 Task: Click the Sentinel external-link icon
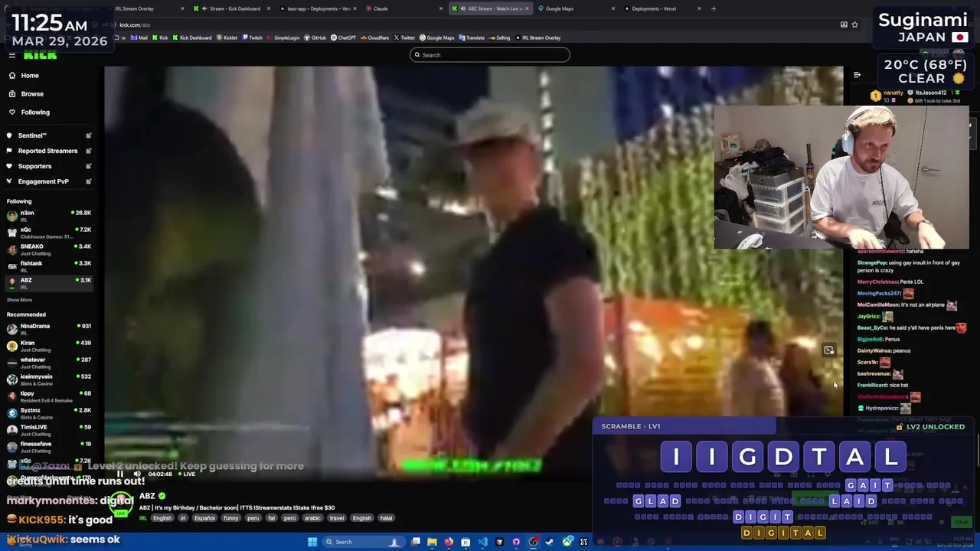(89, 135)
